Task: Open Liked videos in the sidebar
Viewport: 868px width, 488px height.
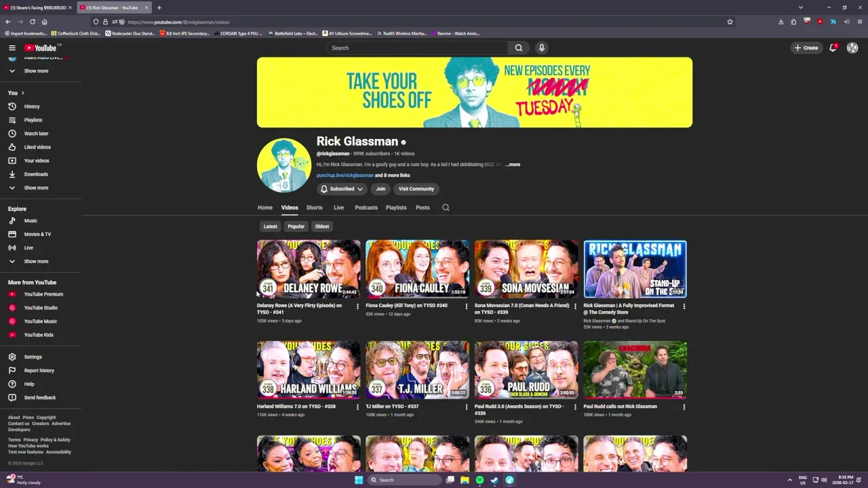Action: 37,147
